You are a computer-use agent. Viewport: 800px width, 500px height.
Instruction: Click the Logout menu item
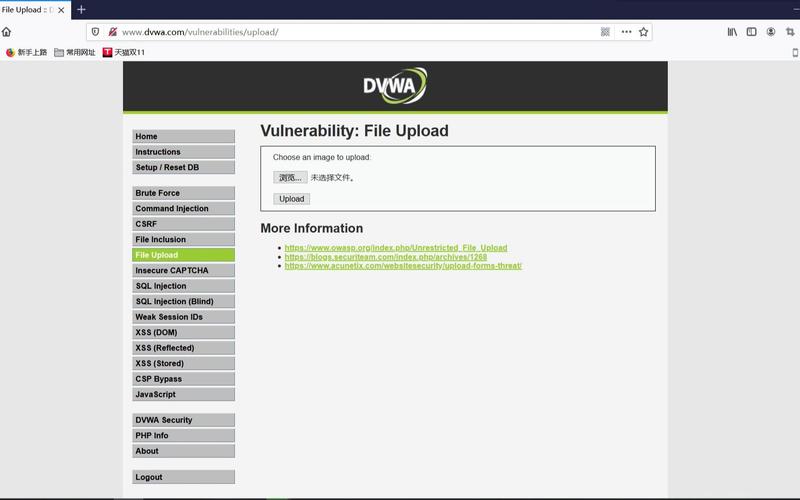184,477
